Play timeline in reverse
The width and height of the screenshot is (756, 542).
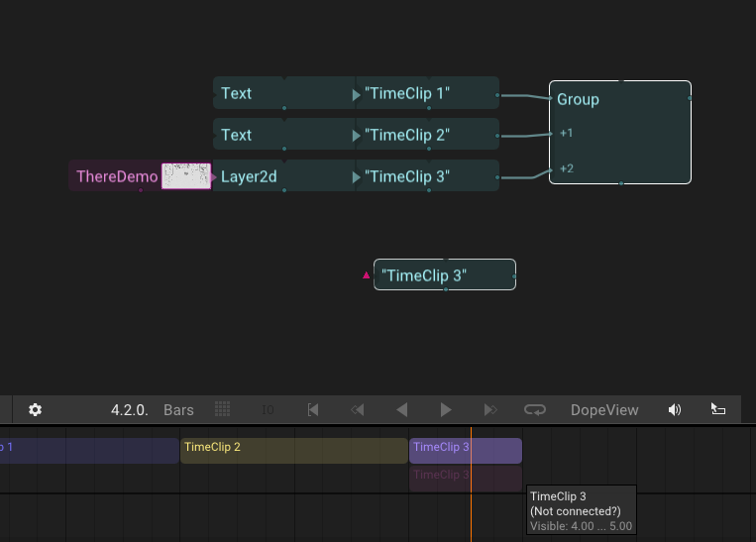click(402, 409)
